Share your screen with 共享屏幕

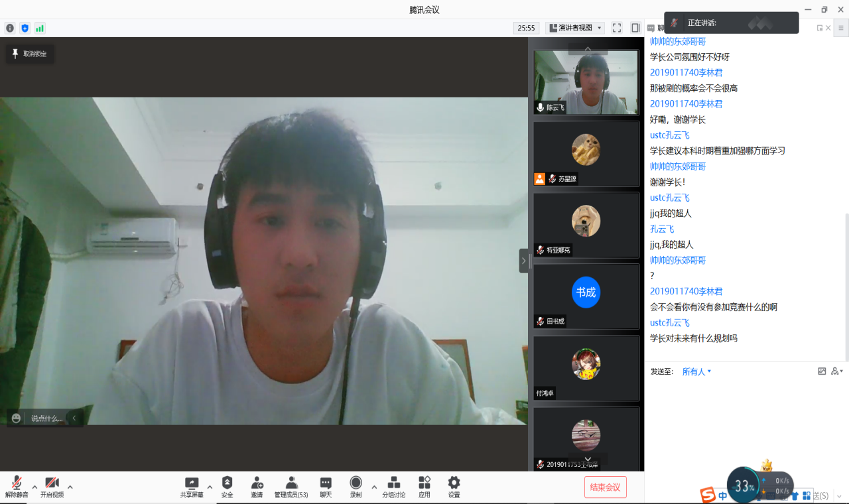click(x=191, y=487)
